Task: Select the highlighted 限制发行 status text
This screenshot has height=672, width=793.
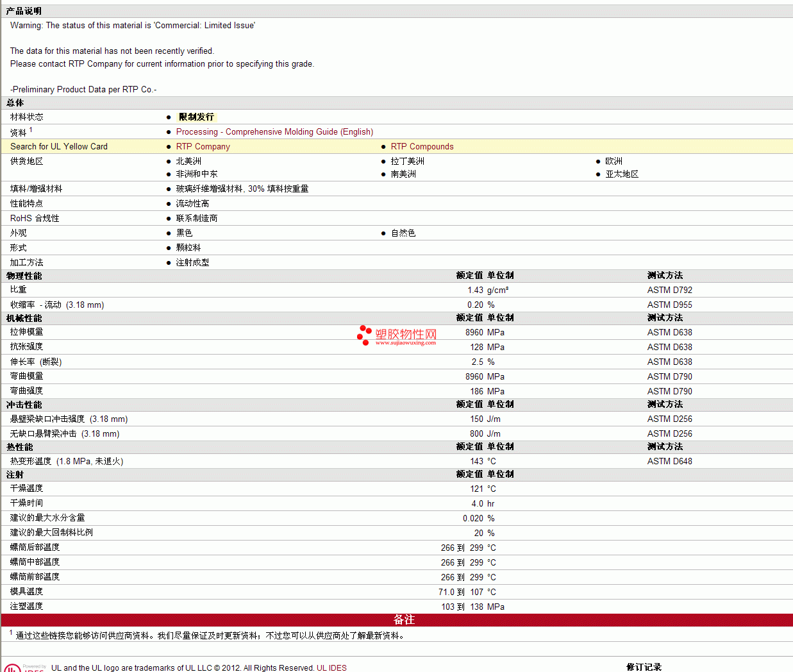Action: click(x=196, y=117)
